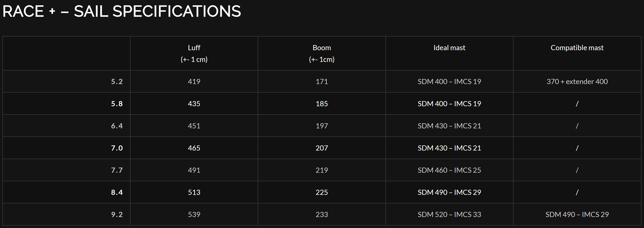644x228 pixels.
Task: Select the 6.4 sail size cell
Action: (66, 126)
